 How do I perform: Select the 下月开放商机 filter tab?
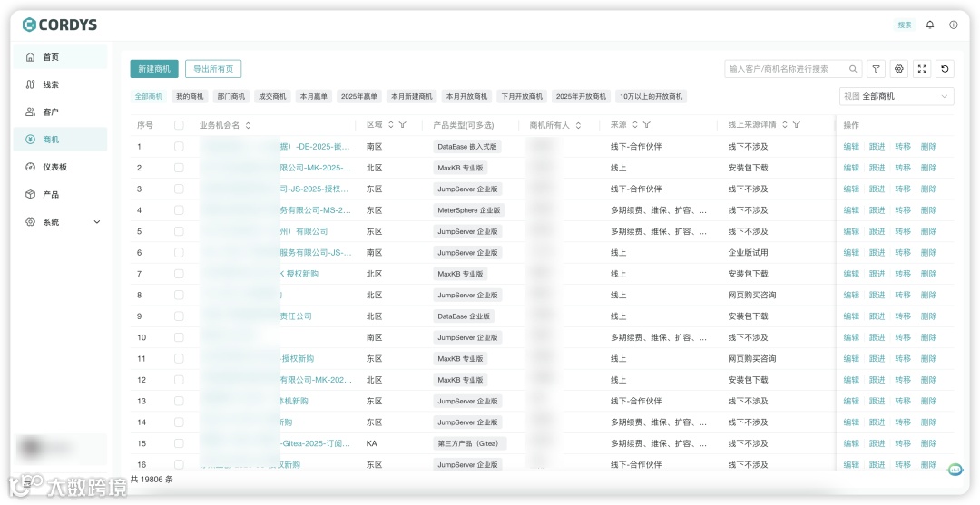[x=521, y=97]
